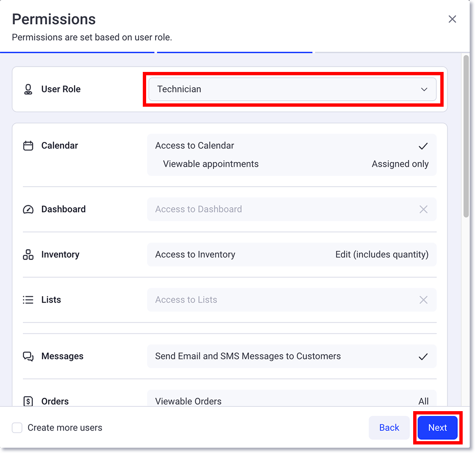Toggle Access to Calendar checkmark
This screenshot has height=454, width=476.
423,146
